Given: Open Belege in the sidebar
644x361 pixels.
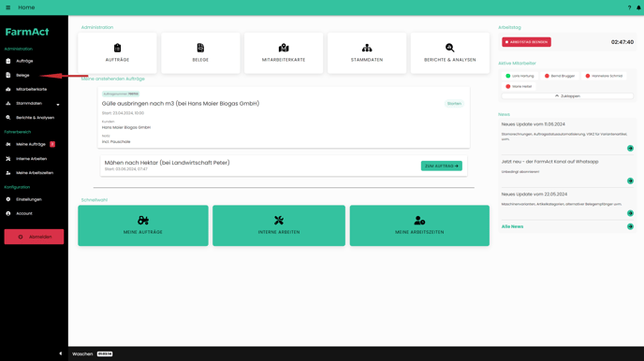Looking at the screenshot, I should (22, 75).
